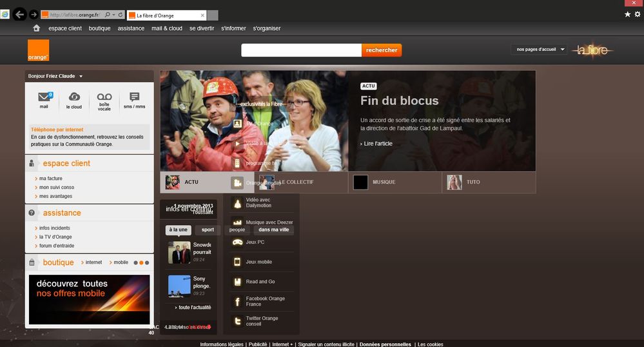The width and height of the screenshot is (644, 347).
Task: Open Jeux mobile icon
Action: (237, 262)
